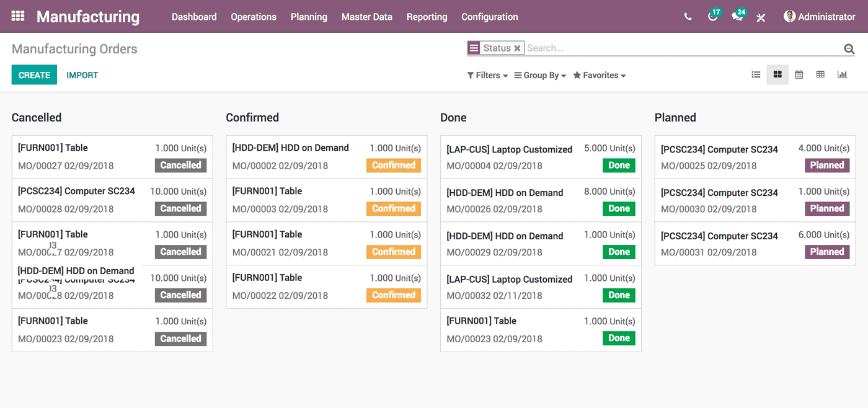Image resolution: width=868 pixels, height=408 pixels.
Task: Click the phone call icon in the top bar
Action: point(688,17)
